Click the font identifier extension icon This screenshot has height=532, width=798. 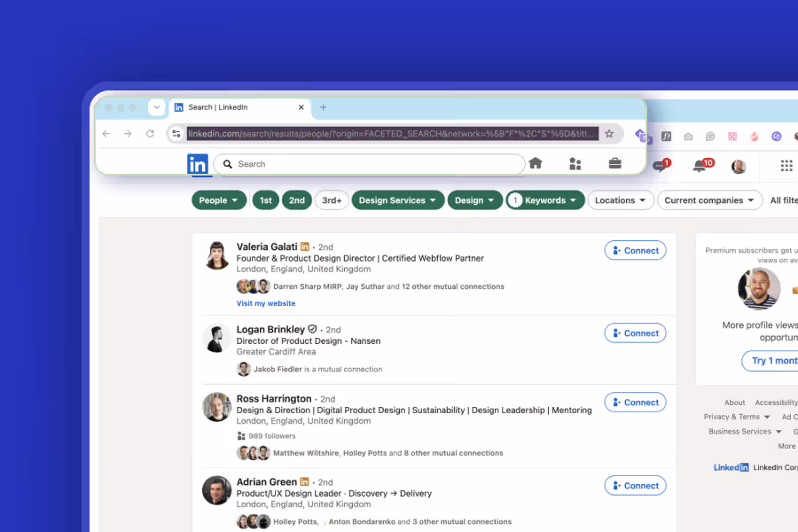(x=666, y=136)
